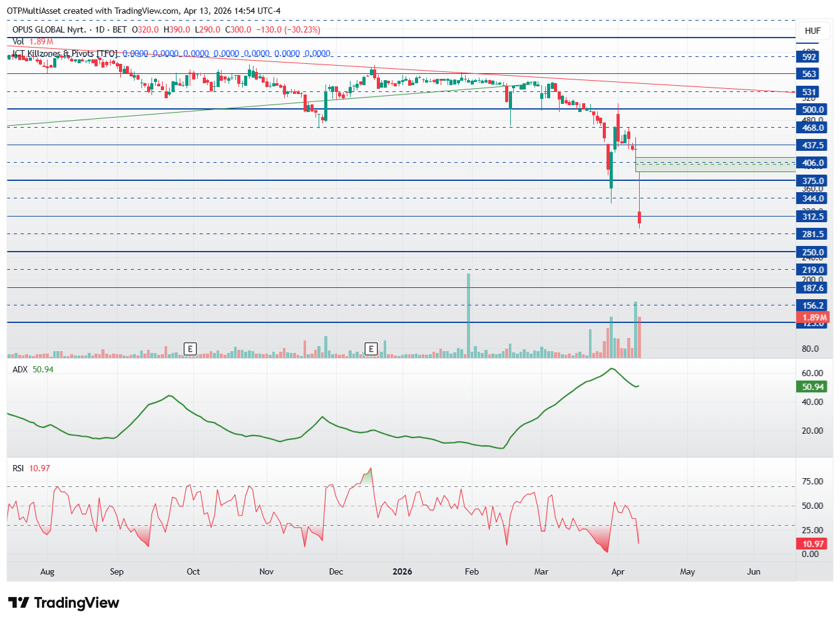Select the ICT Killzones & Pivots legend
This screenshot has height=624, width=840.
64,54
